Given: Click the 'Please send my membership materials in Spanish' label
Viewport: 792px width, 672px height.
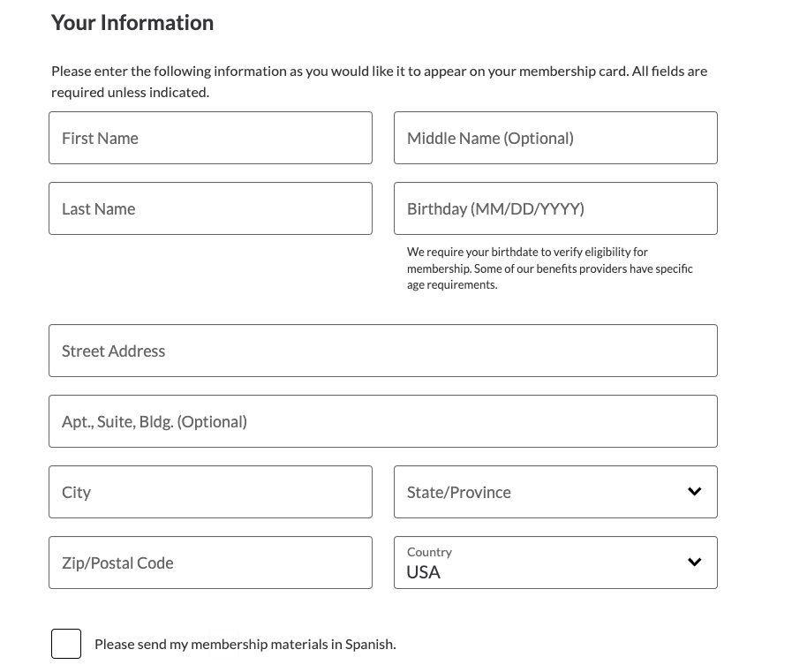Looking at the screenshot, I should 245,645.
